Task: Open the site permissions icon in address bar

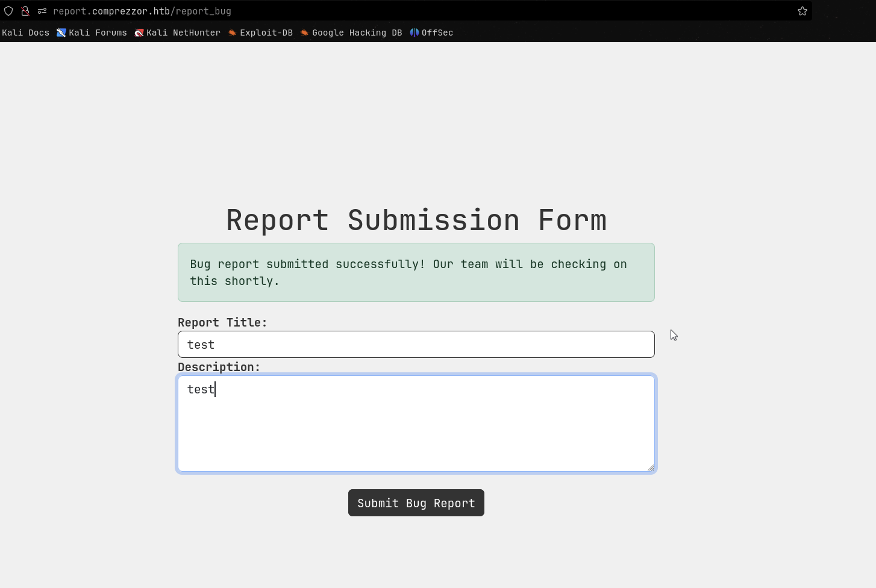Action: (42, 11)
